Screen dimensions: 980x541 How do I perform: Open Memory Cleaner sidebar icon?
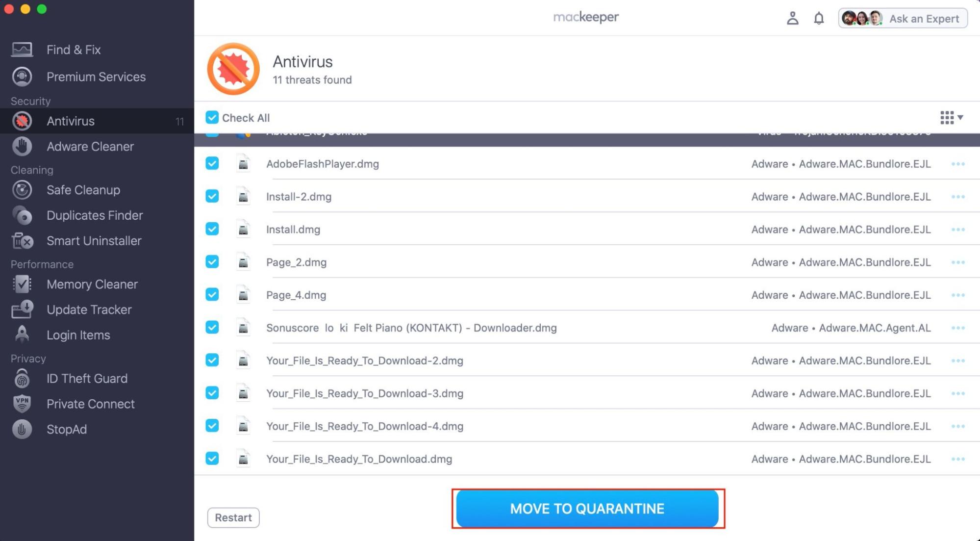point(22,284)
